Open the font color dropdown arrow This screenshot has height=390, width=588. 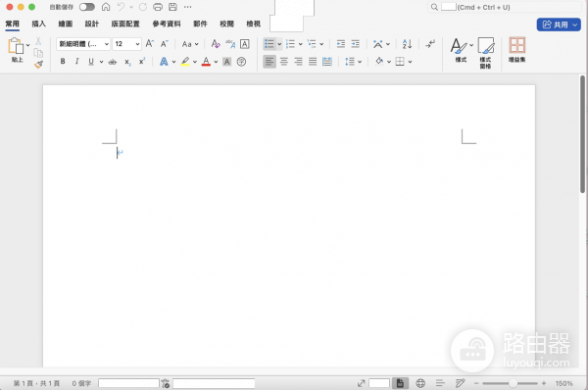coord(216,62)
